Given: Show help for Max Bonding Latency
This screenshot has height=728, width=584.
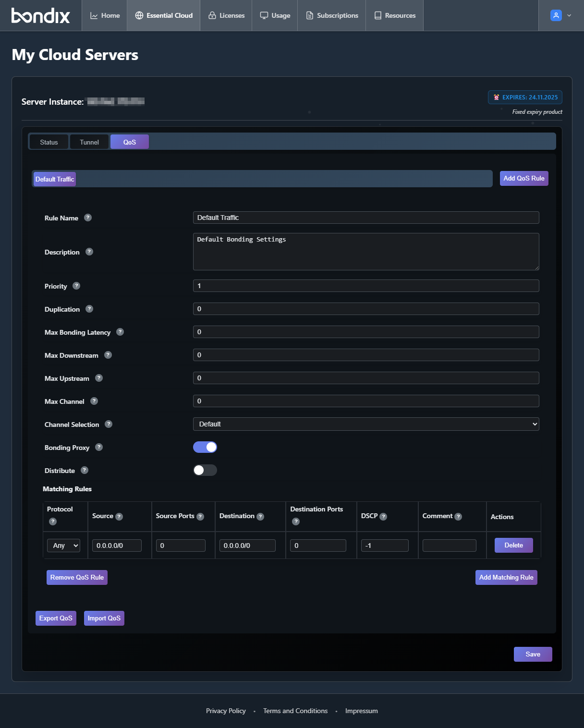Looking at the screenshot, I should click(x=120, y=332).
